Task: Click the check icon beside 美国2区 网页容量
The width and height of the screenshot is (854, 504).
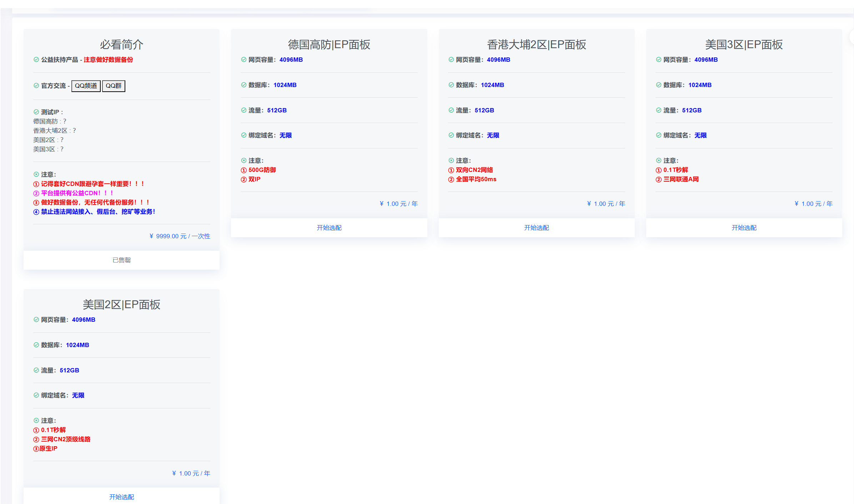Action: click(x=36, y=320)
